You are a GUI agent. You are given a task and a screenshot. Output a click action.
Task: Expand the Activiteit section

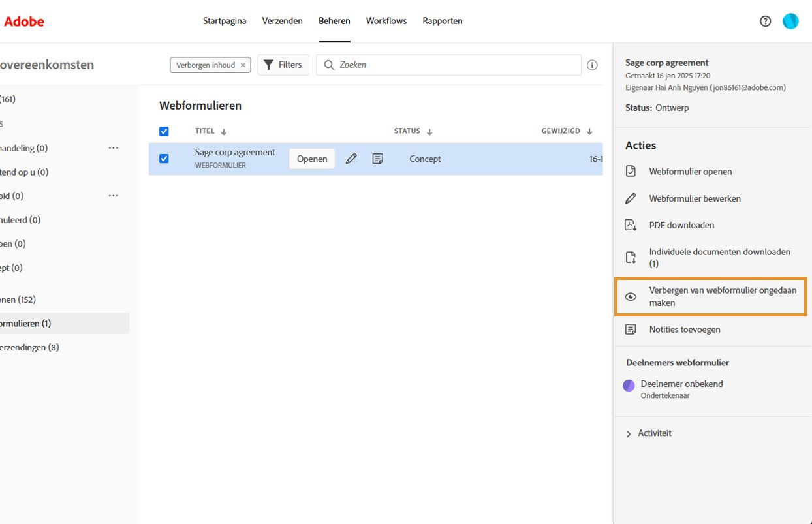(x=629, y=433)
